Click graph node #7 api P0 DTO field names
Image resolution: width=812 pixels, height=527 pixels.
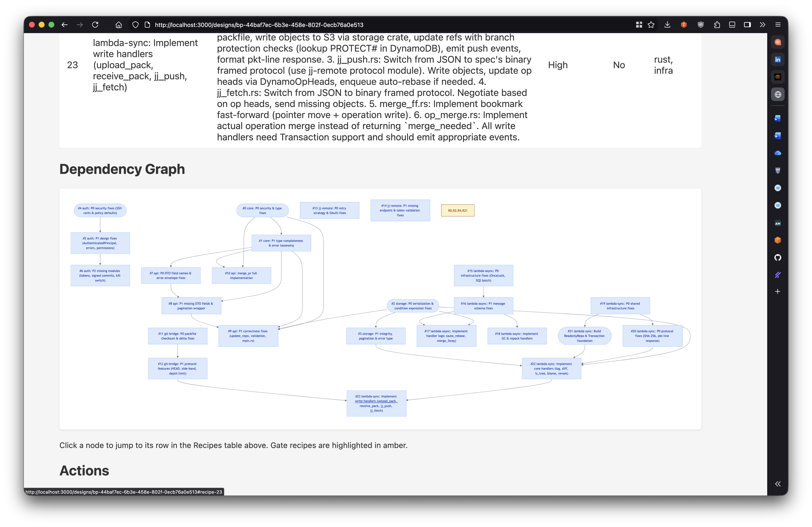pyautogui.click(x=171, y=276)
